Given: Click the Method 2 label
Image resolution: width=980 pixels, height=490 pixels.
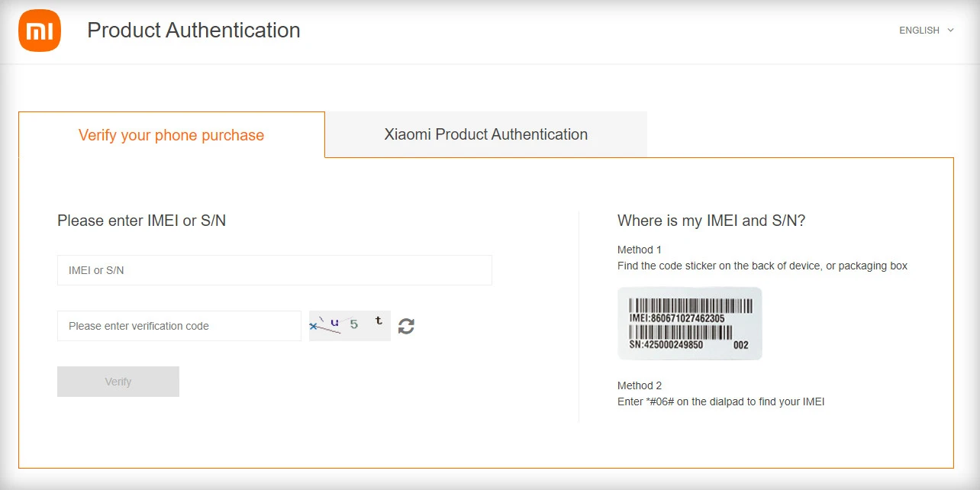Looking at the screenshot, I should point(639,385).
